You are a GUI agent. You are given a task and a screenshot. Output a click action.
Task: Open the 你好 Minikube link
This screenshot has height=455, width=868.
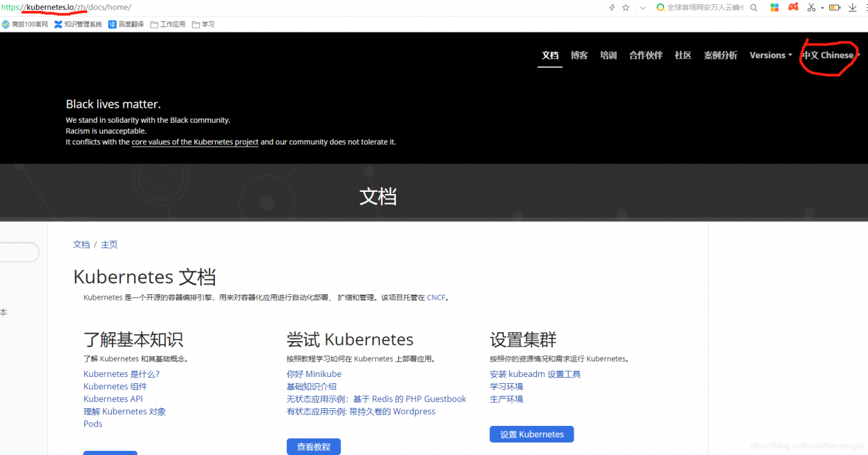[x=314, y=374]
